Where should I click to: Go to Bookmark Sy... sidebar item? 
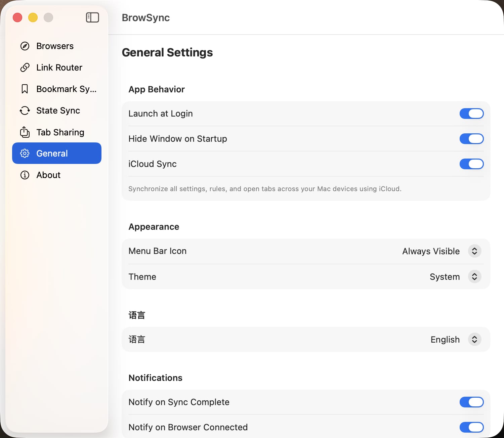(57, 89)
